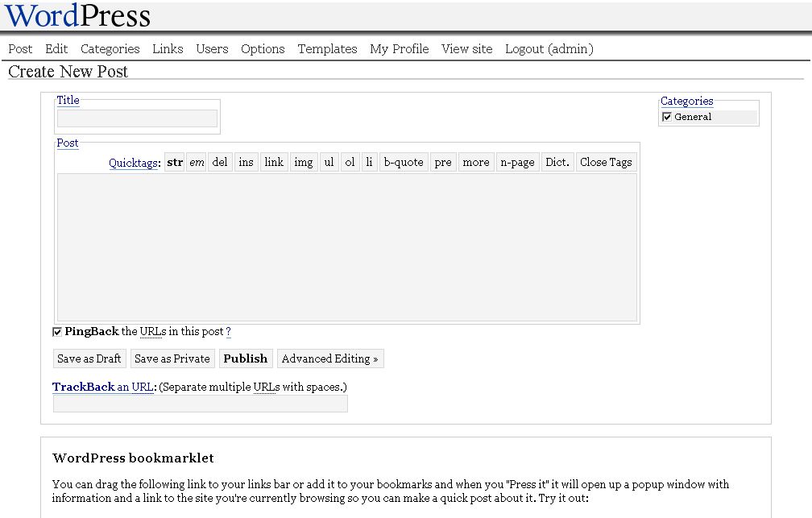Go to the Templates menu

click(327, 49)
